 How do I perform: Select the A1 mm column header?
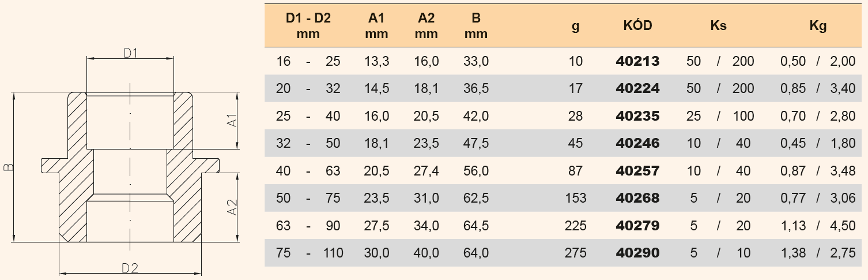coord(376,26)
